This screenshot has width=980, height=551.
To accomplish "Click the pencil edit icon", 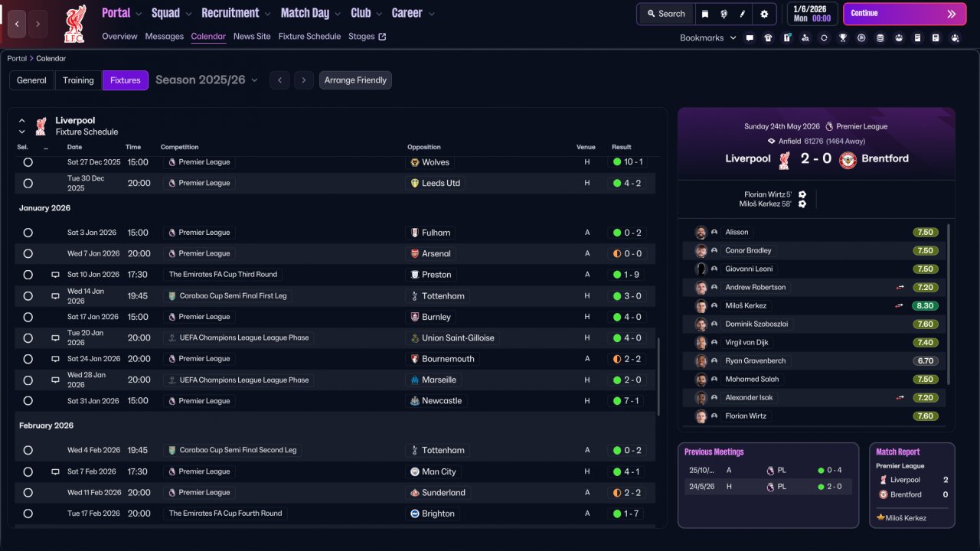I will [743, 14].
